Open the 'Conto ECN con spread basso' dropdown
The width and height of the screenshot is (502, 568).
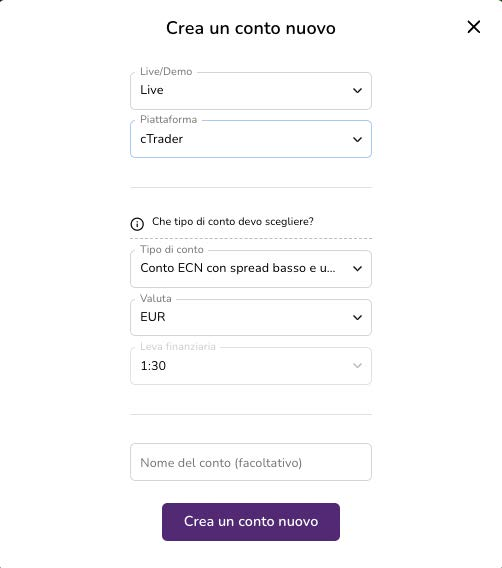point(251,269)
